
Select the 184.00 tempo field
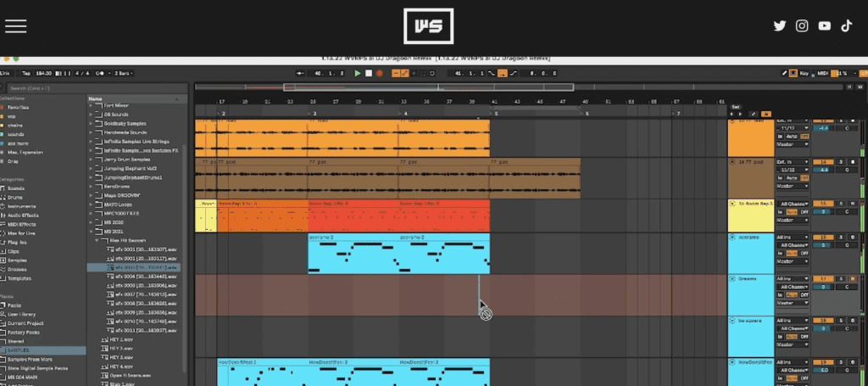click(44, 73)
